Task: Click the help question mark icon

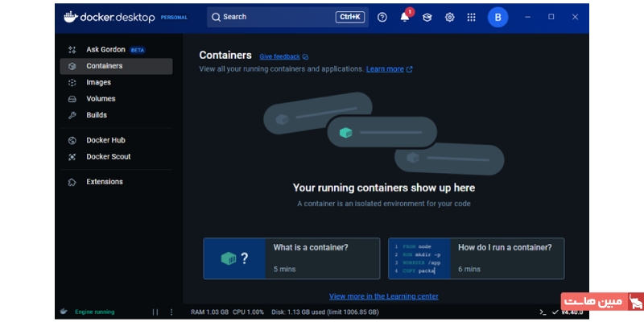Action: [382, 17]
